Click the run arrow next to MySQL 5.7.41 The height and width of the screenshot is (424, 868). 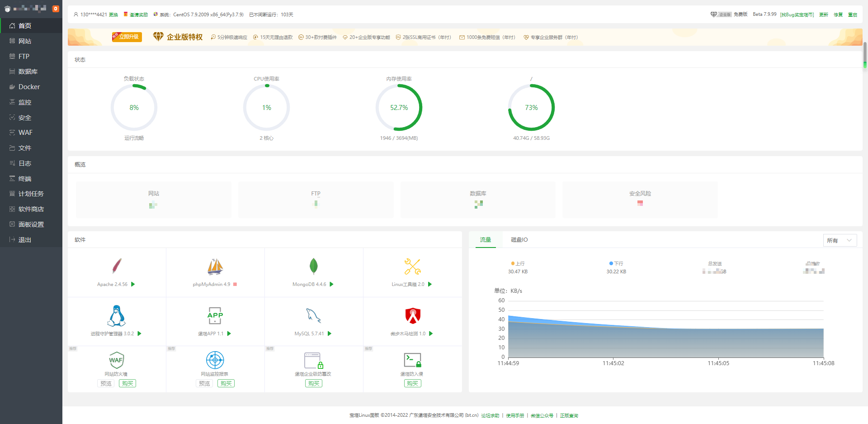click(x=330, y=333)
